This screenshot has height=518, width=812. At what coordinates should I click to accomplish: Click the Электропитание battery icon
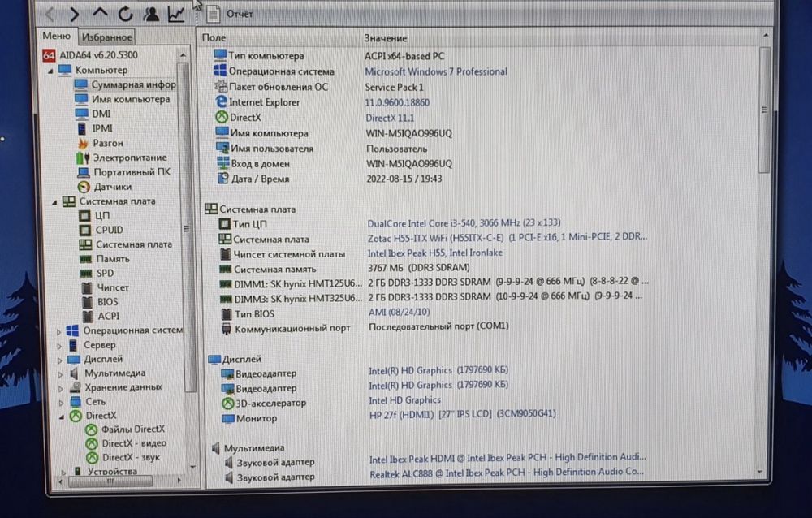point(83,158)
